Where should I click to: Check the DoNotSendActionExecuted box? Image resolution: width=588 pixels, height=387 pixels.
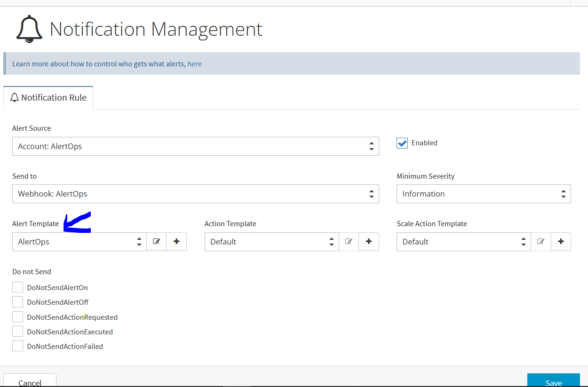click(18, 332)
